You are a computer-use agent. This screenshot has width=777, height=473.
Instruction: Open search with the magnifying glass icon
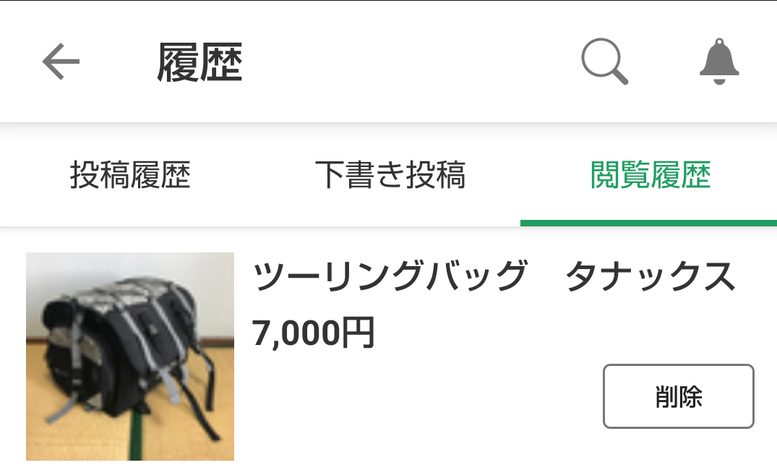click(x=605, y=61)
